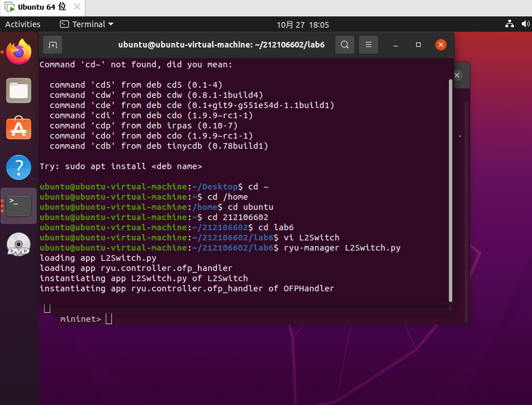Click 'instantiating app L2Switch.py of L2Switch' line

coord(144,278)
